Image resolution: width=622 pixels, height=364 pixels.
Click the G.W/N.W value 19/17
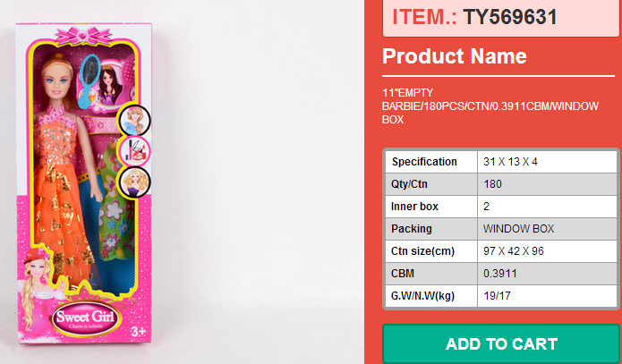[496, 295]
